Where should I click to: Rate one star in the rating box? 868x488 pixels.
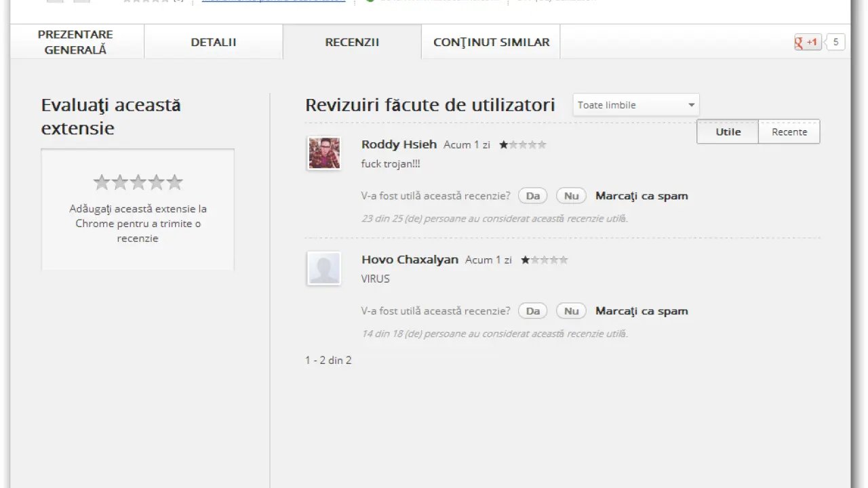[102, 182]
